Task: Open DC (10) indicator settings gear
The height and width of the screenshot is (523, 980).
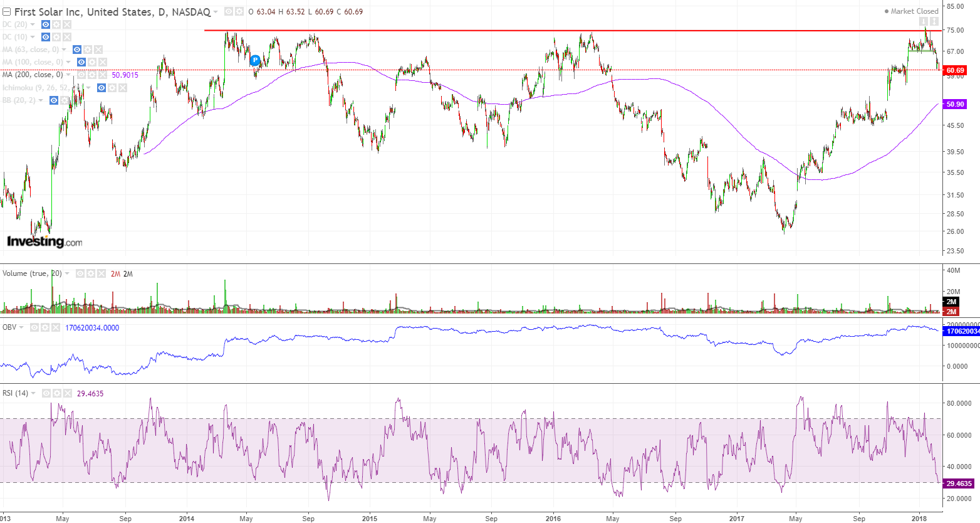Action: [56, 37]
